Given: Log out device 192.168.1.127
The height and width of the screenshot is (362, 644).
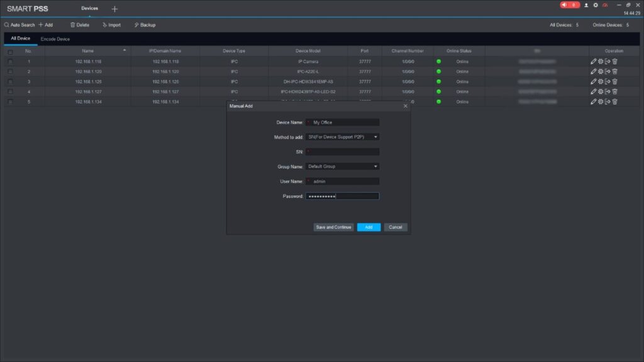Looking at the screenshot, I should coord(608,91).
